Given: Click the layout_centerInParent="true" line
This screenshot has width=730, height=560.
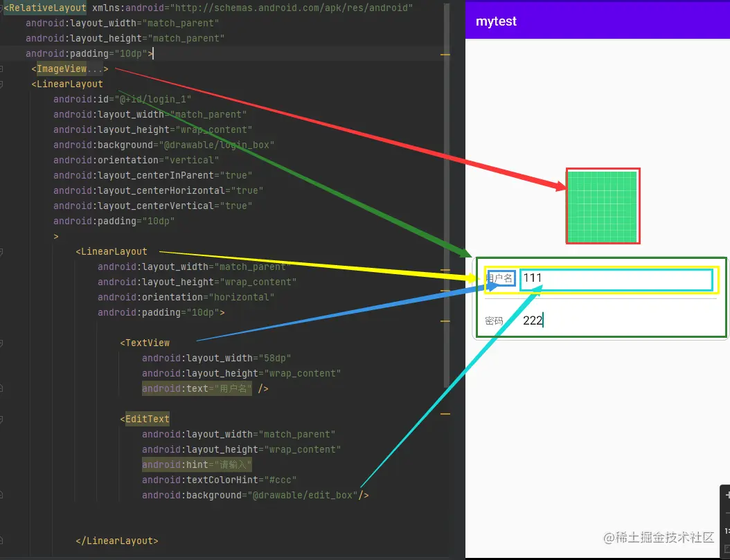Looking at the screenshot, I should 152,175.
